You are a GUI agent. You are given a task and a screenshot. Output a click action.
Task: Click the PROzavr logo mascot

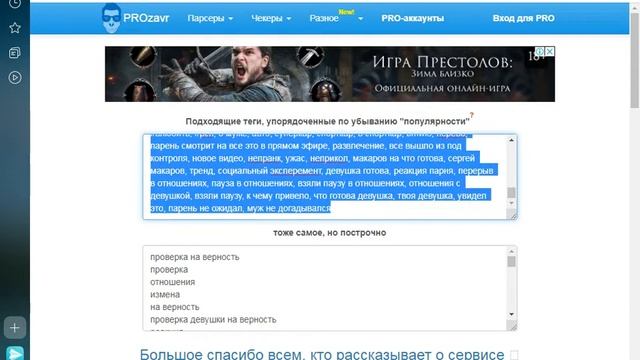coord(111,18)
